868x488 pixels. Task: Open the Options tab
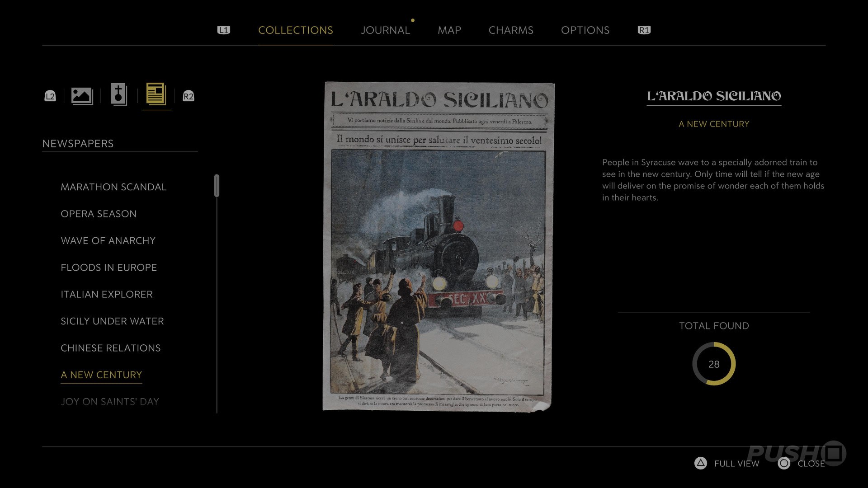[585, 30]
